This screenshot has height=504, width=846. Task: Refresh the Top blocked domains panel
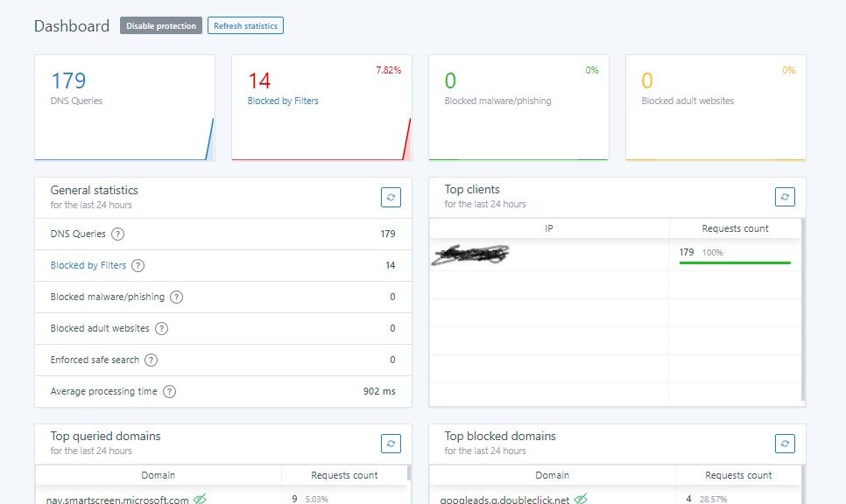coord(785,444)
